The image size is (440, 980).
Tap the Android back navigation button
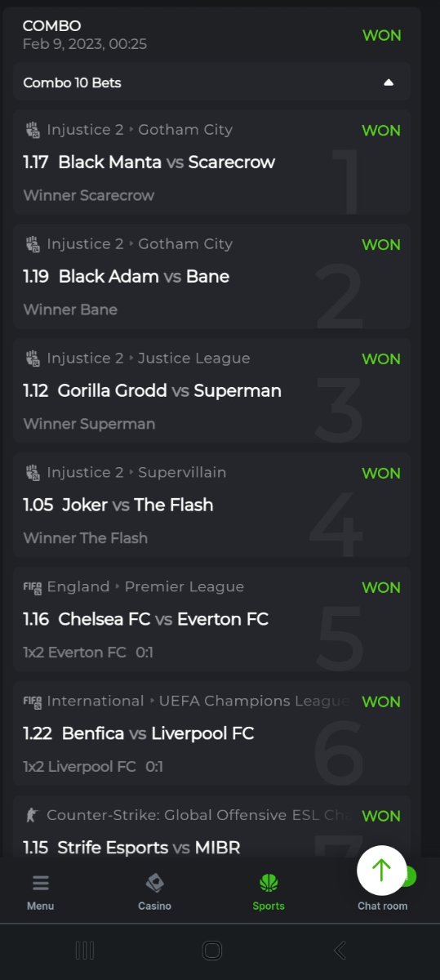coord(340,950)
